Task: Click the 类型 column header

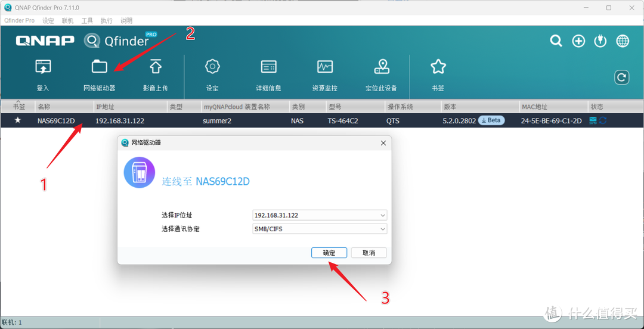Action: [184, 107]
